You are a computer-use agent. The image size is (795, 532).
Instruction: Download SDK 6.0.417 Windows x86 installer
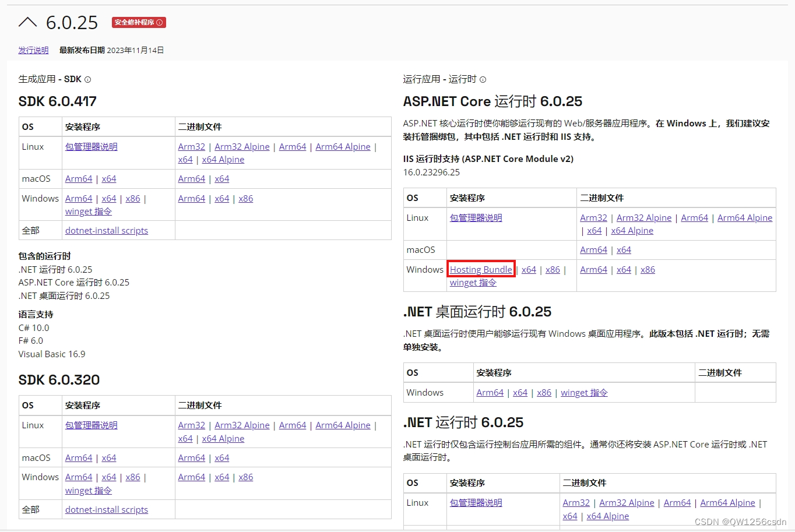133,199
